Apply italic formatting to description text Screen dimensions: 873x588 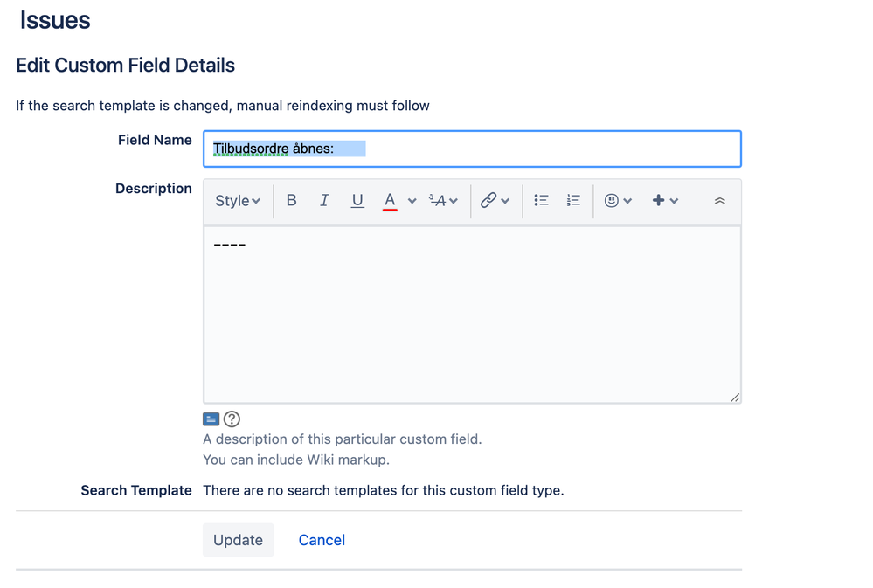click(x=324, y=201)
